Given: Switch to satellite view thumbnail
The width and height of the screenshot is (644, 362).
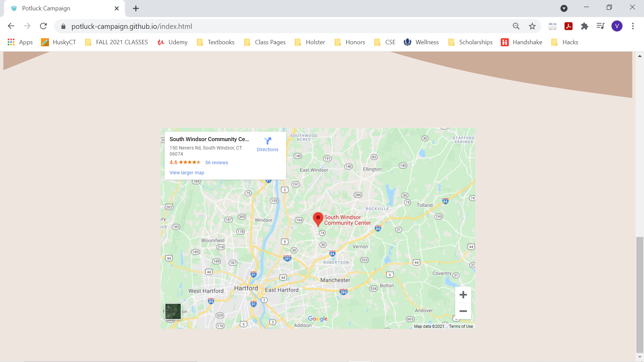Looking at the screenshot, I should click(x=173, y=311).
